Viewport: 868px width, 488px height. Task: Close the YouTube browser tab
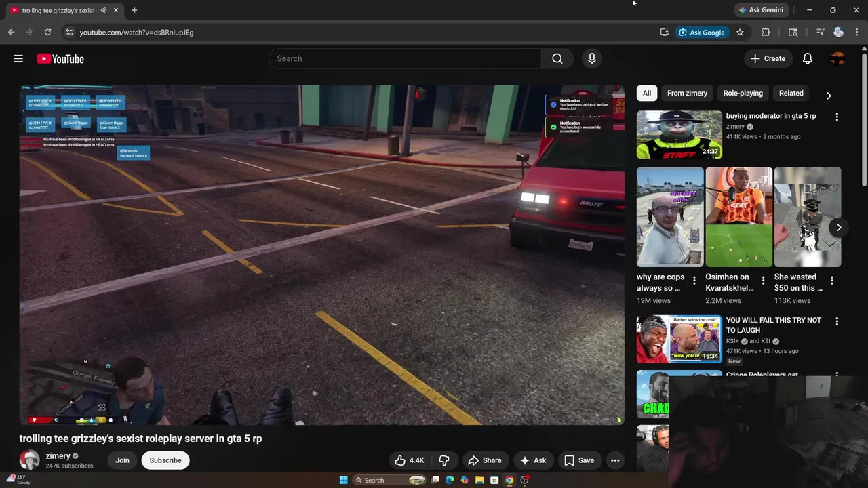[116, 10]
